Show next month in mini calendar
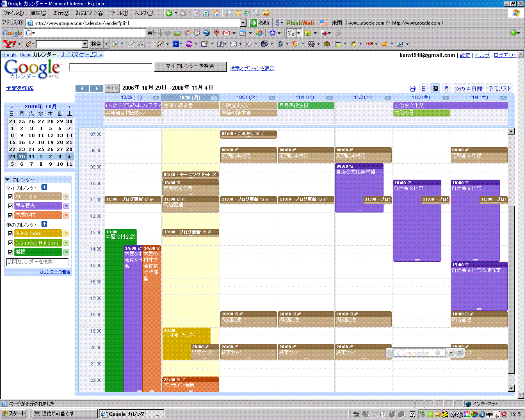 69,107
